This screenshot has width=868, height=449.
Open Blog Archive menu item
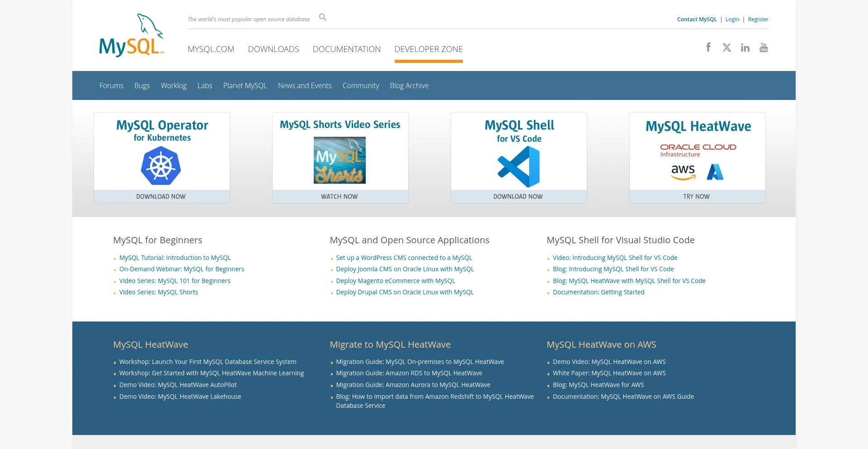coord(409,85)
